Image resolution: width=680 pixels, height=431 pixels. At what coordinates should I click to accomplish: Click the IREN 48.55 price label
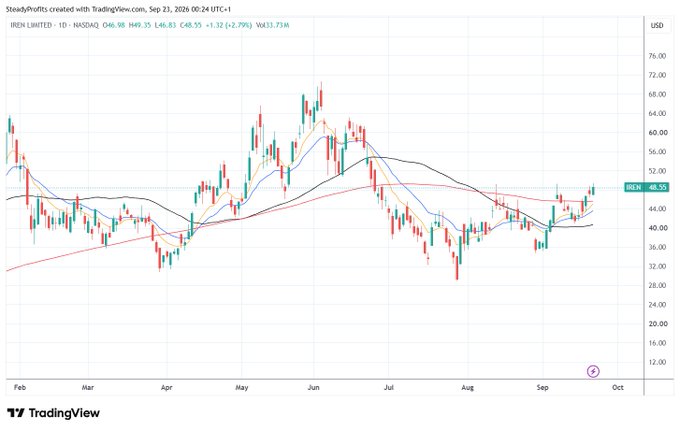(x=646, y=187)
